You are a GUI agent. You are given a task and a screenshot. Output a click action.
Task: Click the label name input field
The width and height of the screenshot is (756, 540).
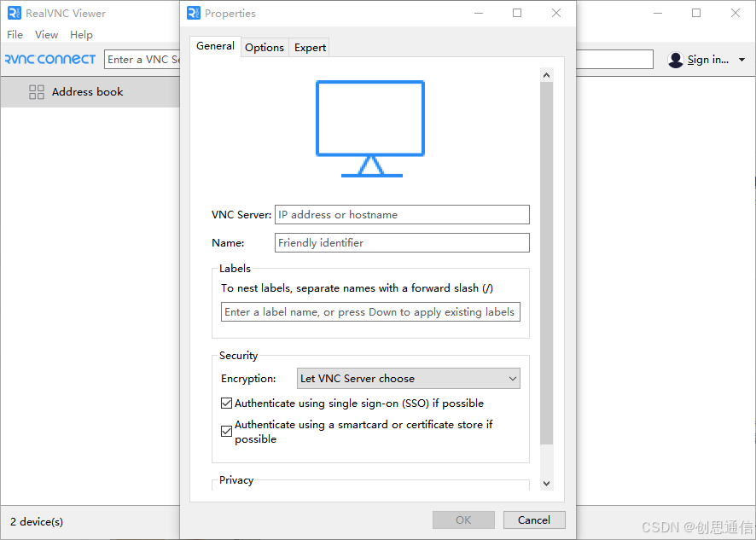click(x=370, y=312)
